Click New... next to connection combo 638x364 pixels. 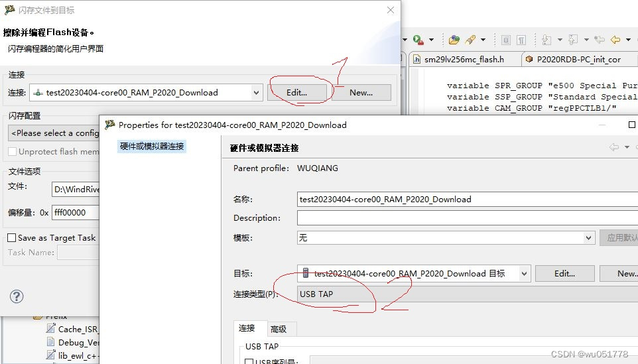(361, 93)
